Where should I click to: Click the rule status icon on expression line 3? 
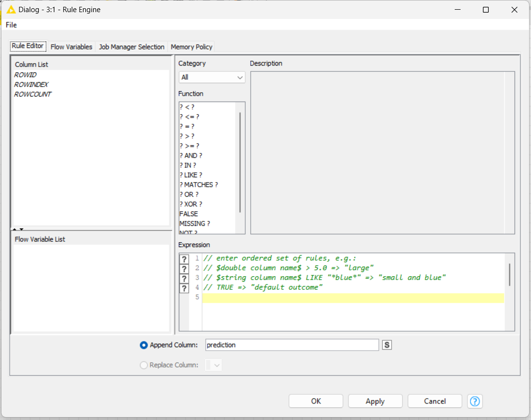pyautogui.click(x=184, y=279)
